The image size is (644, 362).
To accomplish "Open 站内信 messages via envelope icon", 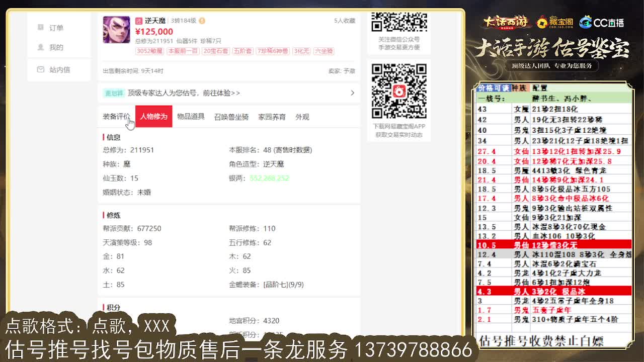I will tap(55, 69).
